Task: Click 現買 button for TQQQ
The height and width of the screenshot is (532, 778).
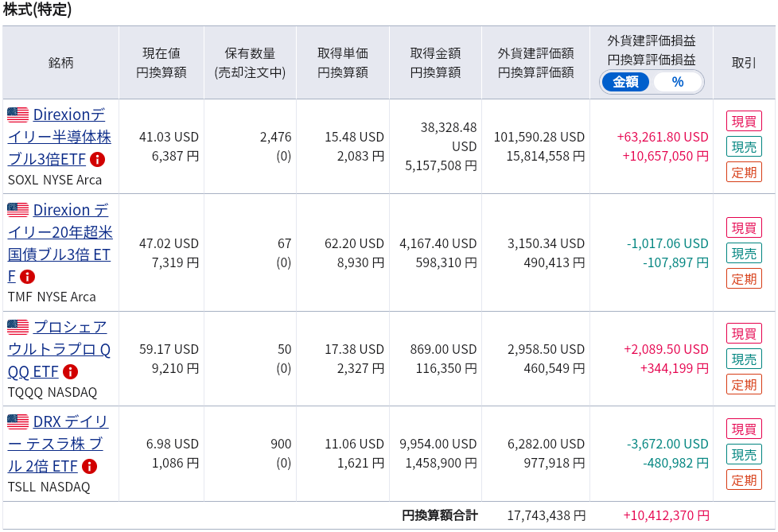Action: tap(744, 334)
